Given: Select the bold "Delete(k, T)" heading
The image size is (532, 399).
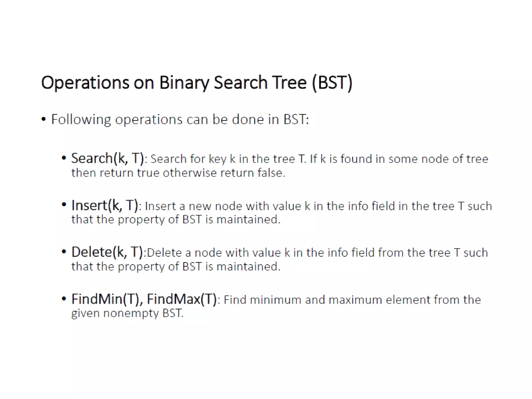Looking at the screenshot, I should point(107,252).
